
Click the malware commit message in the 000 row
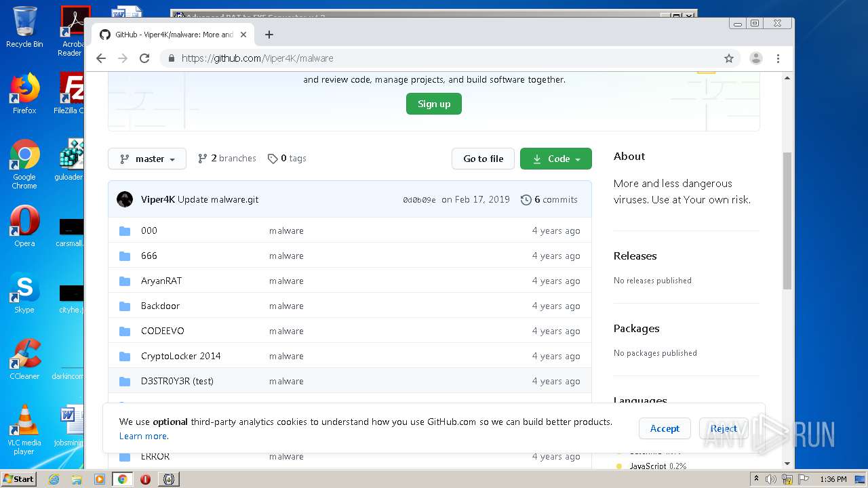click(x=286, y=230)
